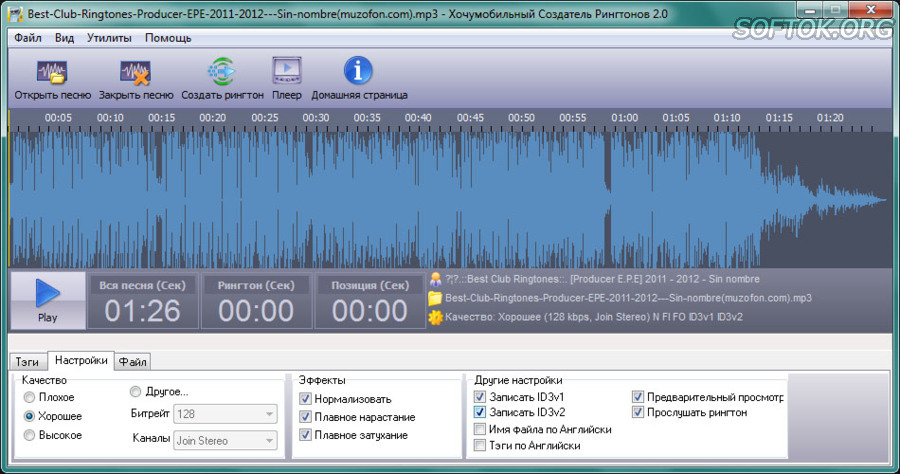Click the Открыть песню toolbar icon

52,73
